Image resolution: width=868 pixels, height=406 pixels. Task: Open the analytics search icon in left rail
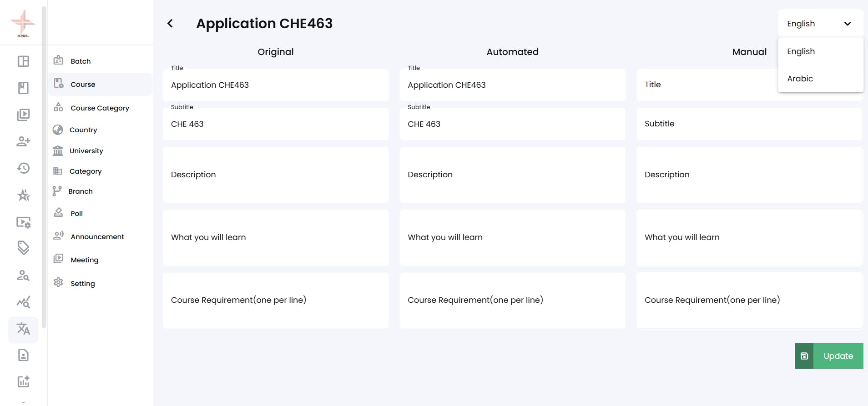pyautogui.click(x=23, y=302)
